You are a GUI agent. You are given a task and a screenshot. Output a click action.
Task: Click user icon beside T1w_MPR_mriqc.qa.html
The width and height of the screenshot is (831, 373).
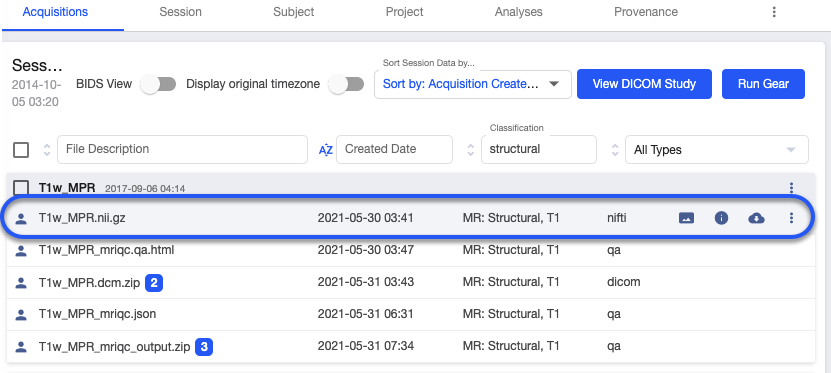[x=21, y=250]
